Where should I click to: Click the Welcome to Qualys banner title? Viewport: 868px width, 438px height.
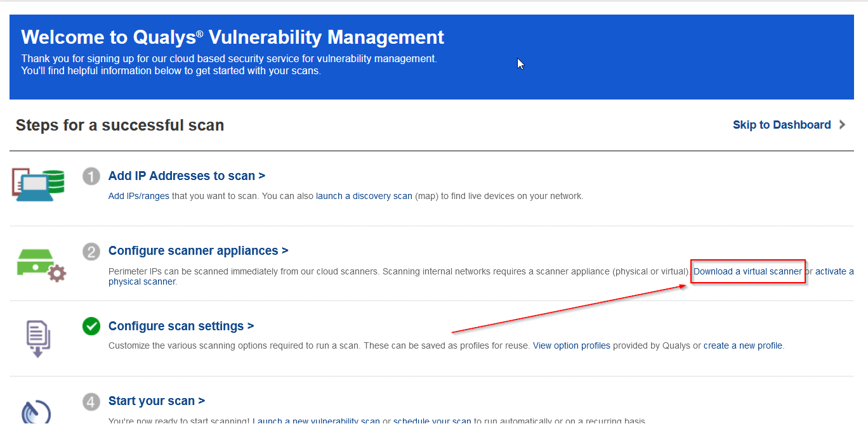(x=232, y=37)
